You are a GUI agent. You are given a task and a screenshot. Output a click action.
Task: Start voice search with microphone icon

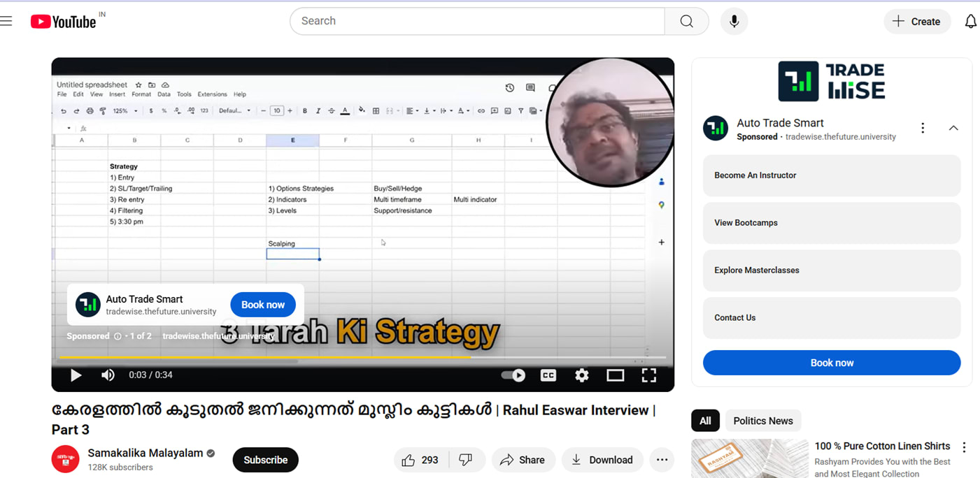734,21
